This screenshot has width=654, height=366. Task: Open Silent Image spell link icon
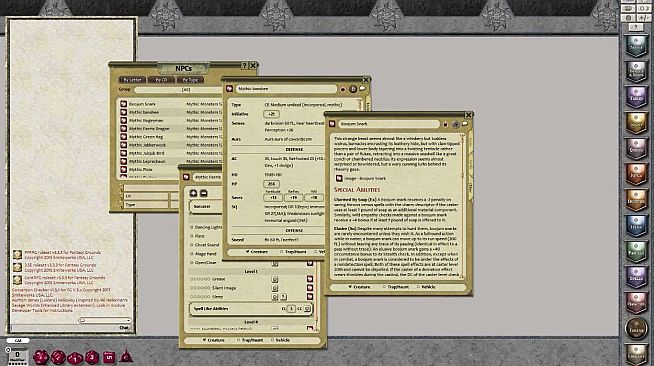pyautogui.click(x=310, y=288)
